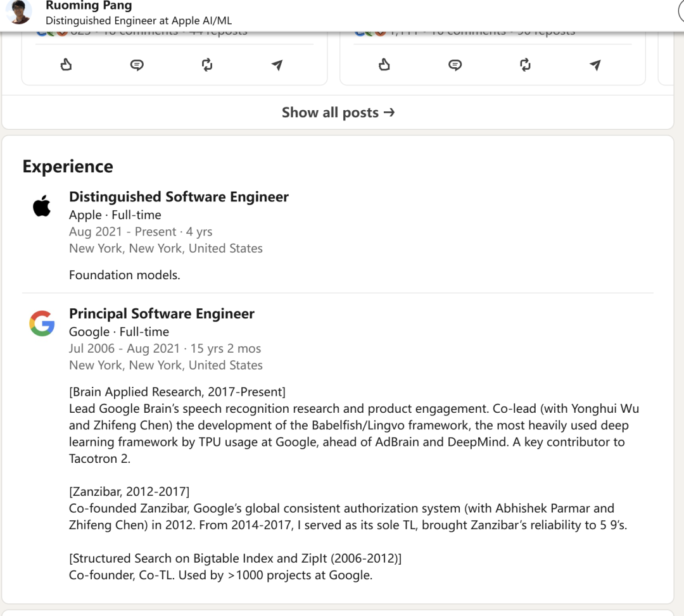
Task: Click the Experience section heading
Action: (x=68, y=167)
